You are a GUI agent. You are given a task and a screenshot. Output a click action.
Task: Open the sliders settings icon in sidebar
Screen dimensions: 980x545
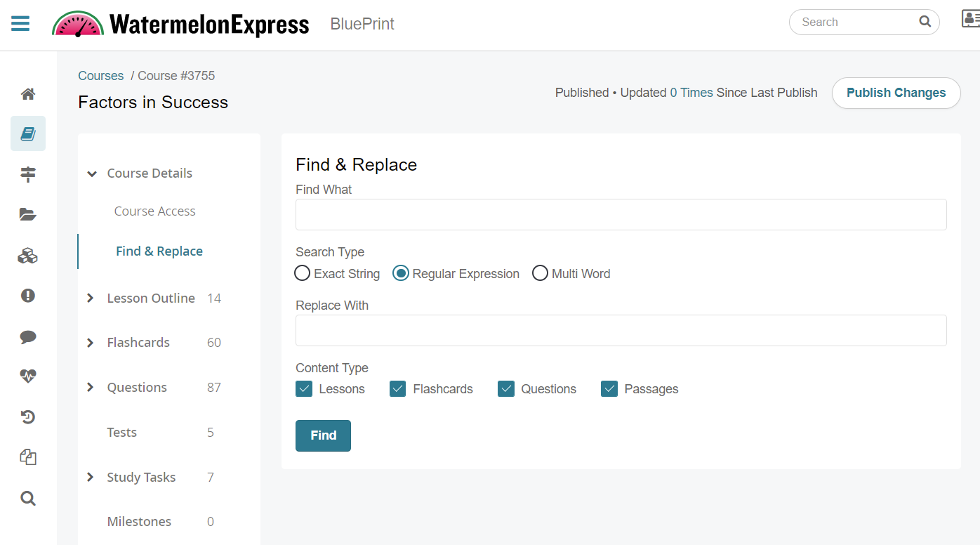[x=27, y=174]
